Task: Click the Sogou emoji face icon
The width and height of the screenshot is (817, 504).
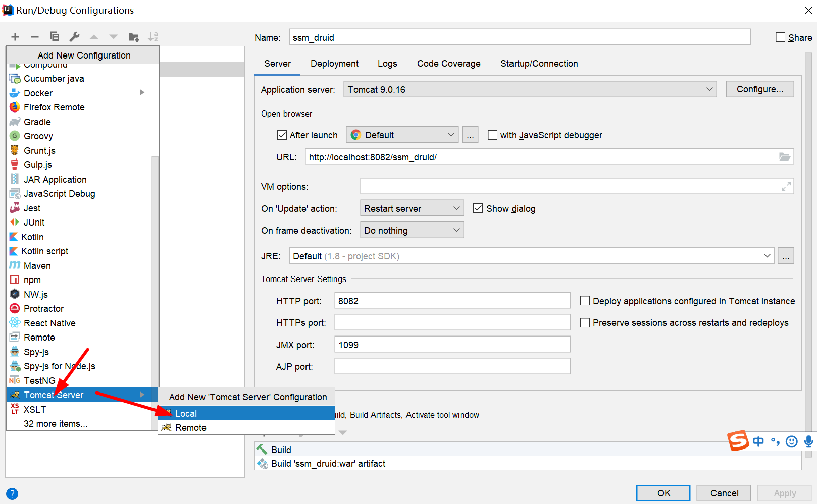Action: click(x=792, y=442)
